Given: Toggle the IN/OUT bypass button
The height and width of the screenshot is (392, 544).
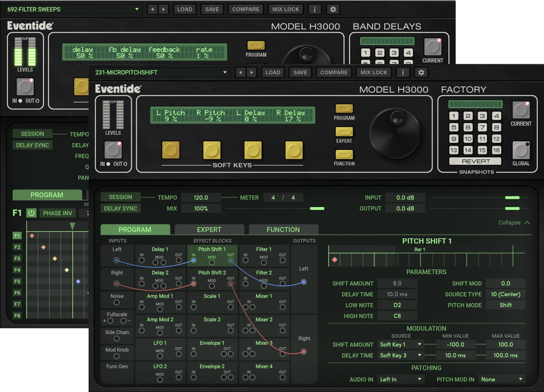Looking at the screenshot, I should pos(113,150).
